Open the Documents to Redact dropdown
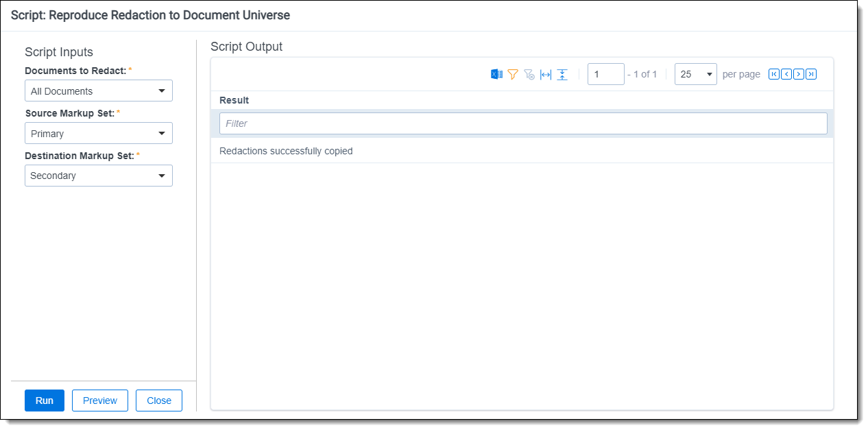 pos(99,91)
